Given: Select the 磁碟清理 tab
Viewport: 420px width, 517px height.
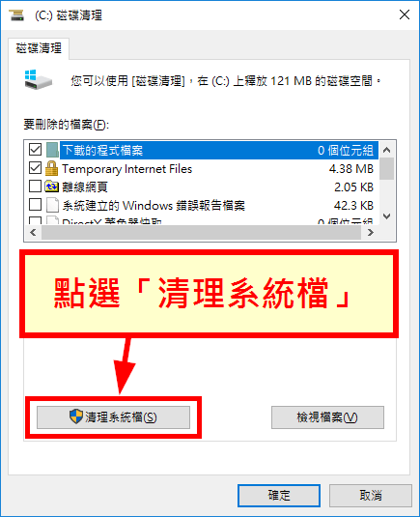Looking at the screenshot, I should point(39,48).
